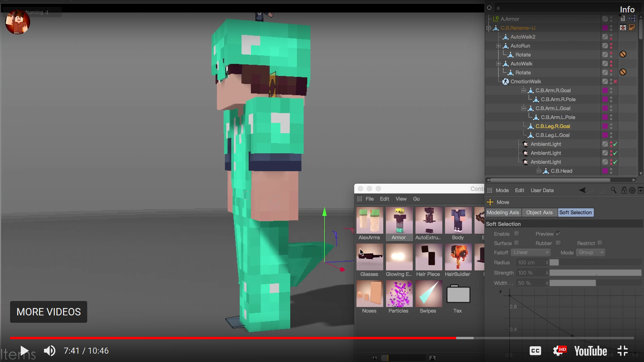Toggle the Restrict checkbox
644x362 pixels.
(600, 243)
